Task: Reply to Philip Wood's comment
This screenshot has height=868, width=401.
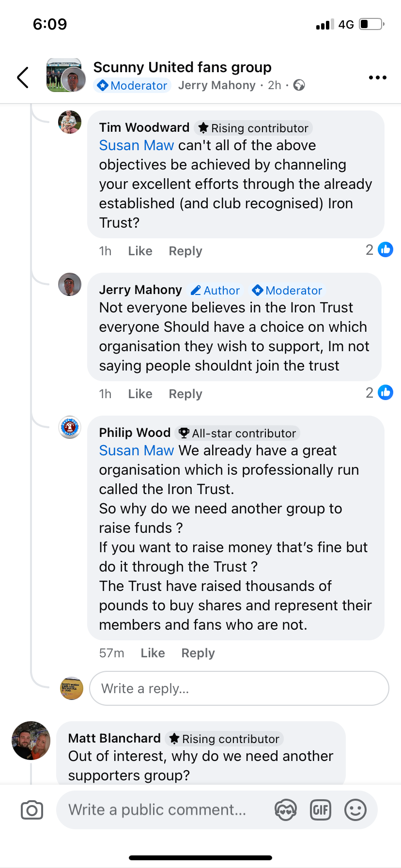Action: (x=198, y=653)
